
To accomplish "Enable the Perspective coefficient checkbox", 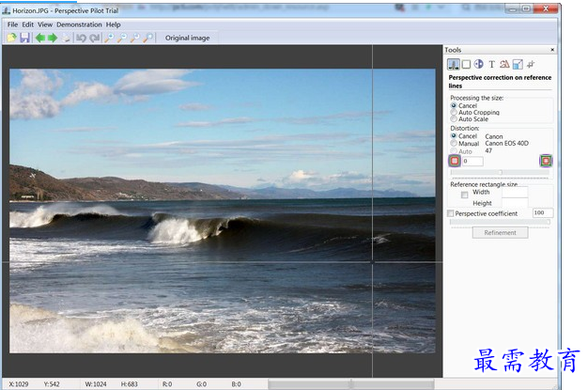I will [451, 213].
